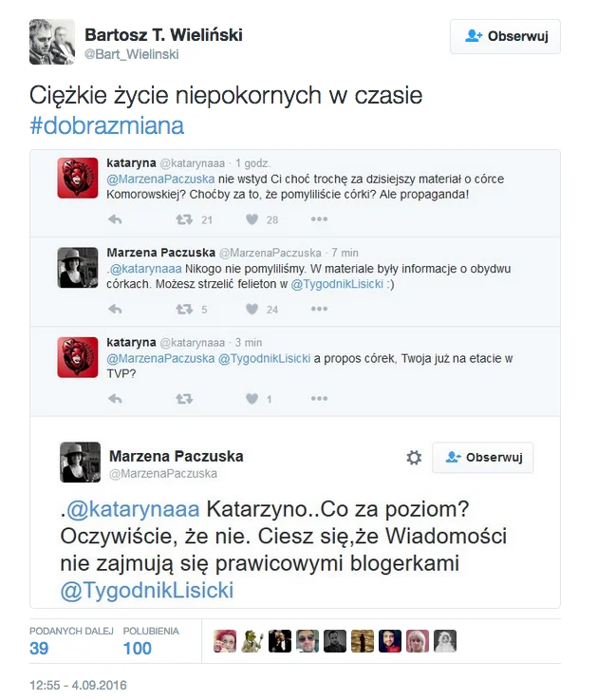Image resolution: width=597 pixels, height=700 pixels.
Task: Follow Bartosz T. Wieliński with Obserwuj button
Action: tap(505, 36)
